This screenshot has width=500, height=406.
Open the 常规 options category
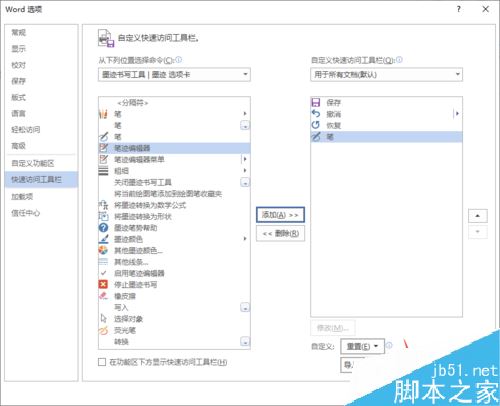click(x=41, y=32)
